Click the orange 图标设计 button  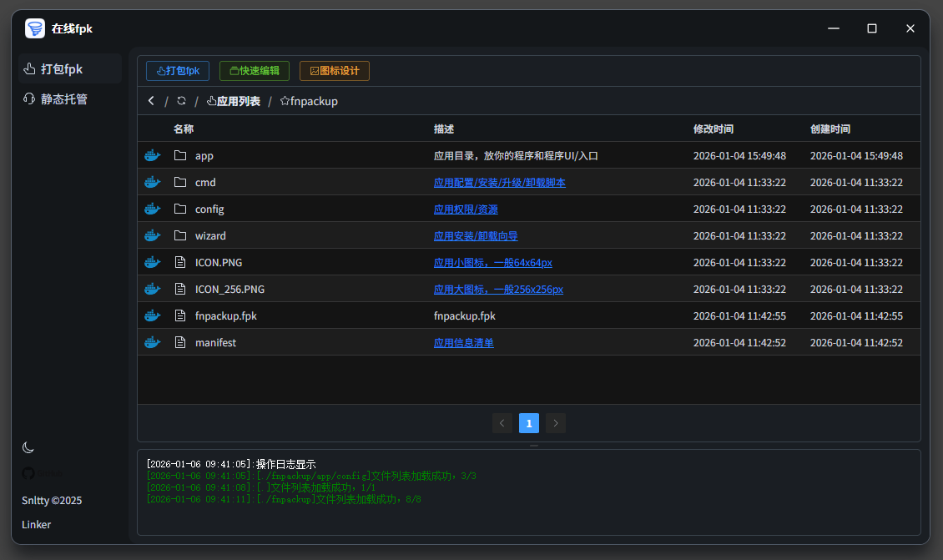(335, 71)
